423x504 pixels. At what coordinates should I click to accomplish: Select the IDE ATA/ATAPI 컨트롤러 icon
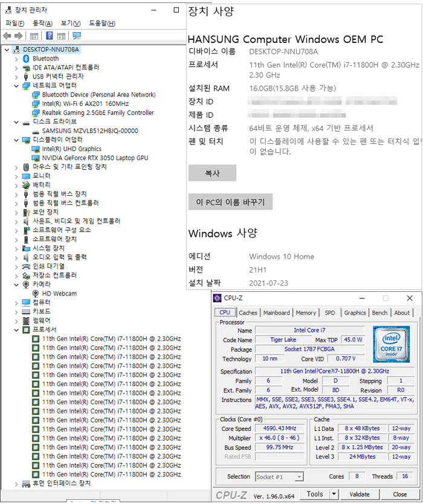coord(26,68)
